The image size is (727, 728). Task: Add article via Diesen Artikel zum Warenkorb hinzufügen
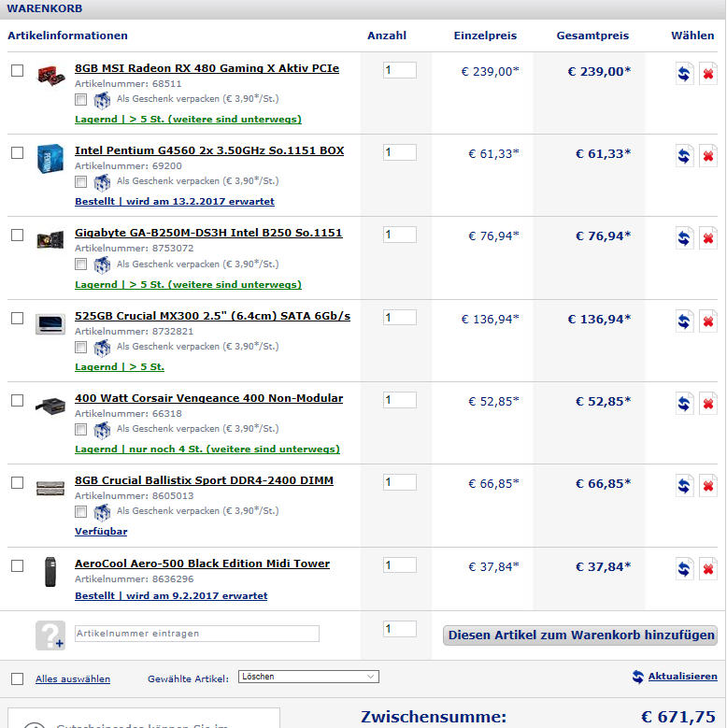580,635
